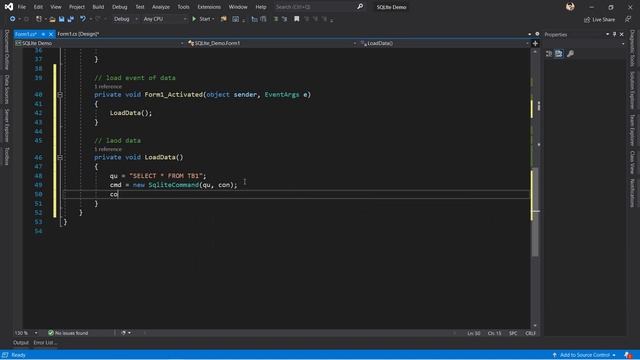Screen dimensions: 640x360
Task: Show Categorized view in Properties panel
Action: [549, 53]
